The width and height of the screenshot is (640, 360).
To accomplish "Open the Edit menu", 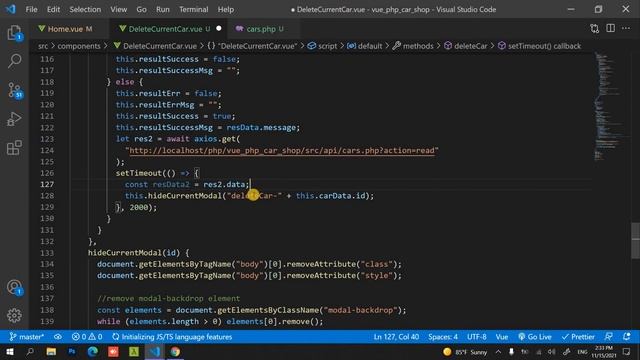I will 53,9.
